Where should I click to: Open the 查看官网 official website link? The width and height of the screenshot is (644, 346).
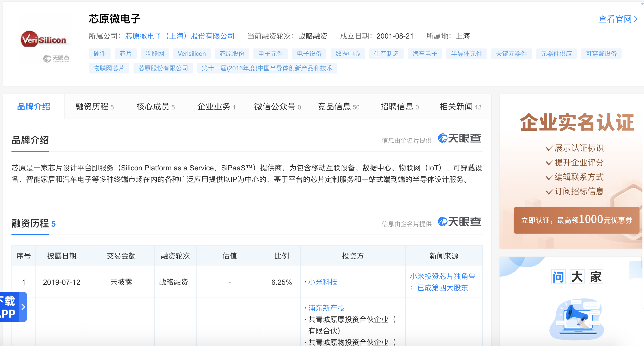pyautogui.click(x=618, y=19)
